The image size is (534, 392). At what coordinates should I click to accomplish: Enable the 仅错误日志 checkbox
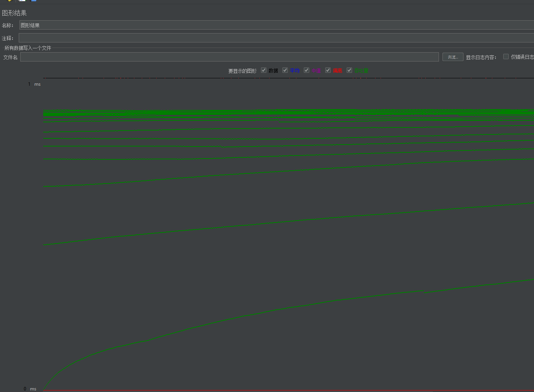pyautogui.click(x=506, y=57)
